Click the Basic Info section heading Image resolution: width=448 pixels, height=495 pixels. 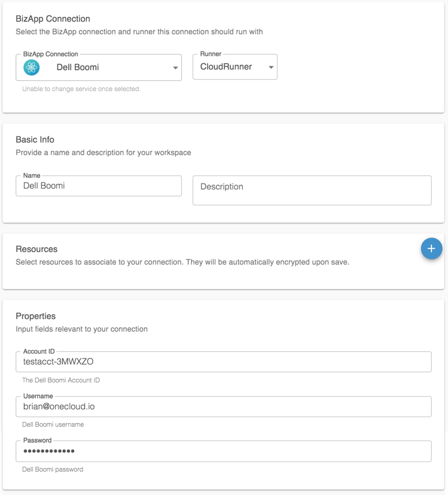tap(35, 139)
